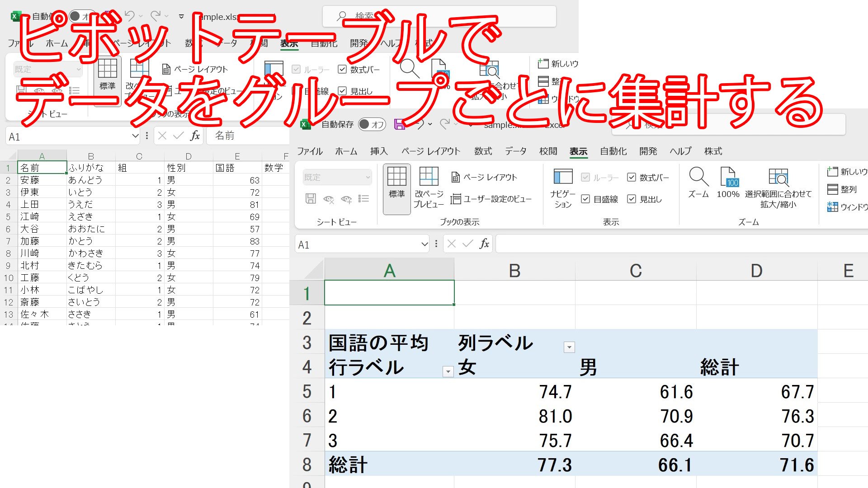Click 新しいウィンドウ in pivot table window
This screenshot has width=868, height=488.
pyautogui.click(x=847, y=172)
